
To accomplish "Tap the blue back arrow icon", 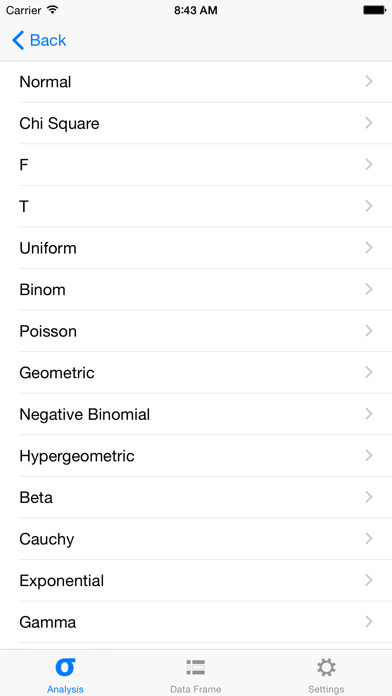I will point(18,40).
